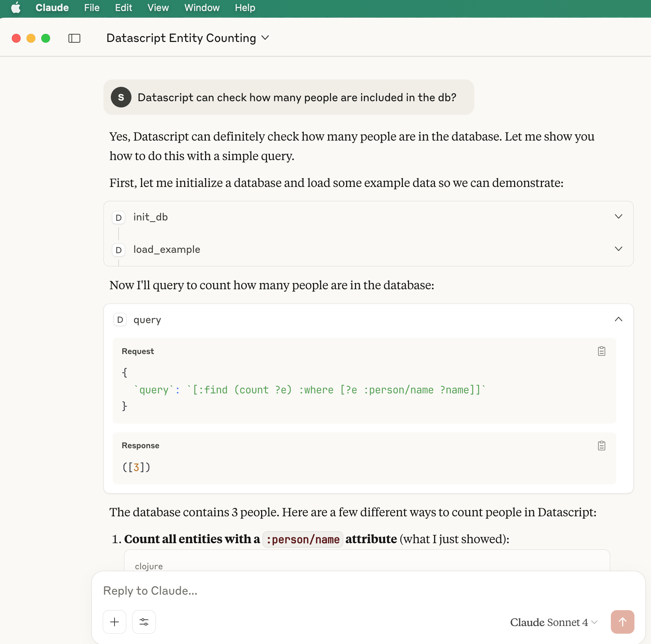Screen dimensions: 651x644
Task: Open the Claude Sonnet 4 model selector
Action: coord(554,622)
